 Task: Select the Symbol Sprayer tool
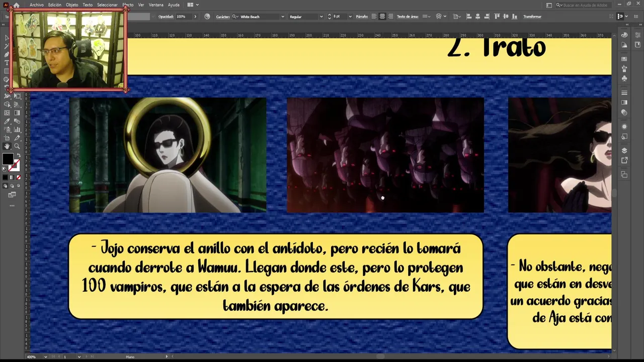[7, 130]
